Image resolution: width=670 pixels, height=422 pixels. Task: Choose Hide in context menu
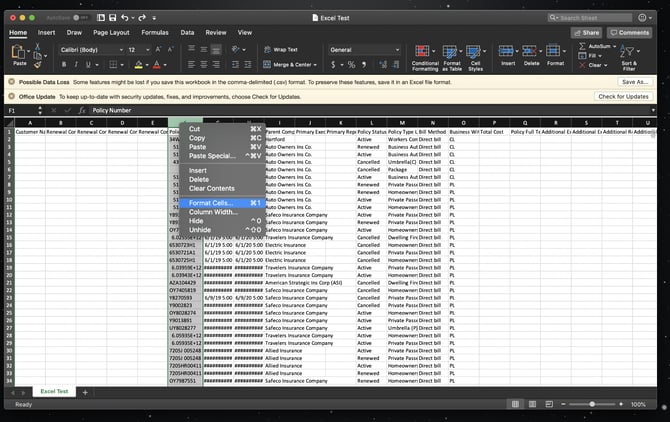point(222,221)
